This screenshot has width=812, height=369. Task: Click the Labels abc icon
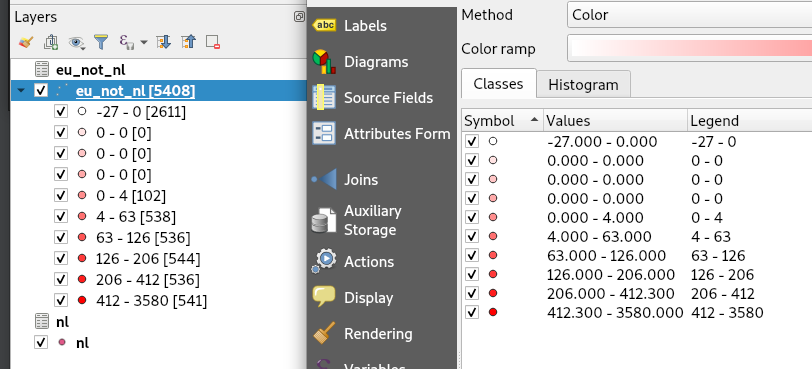pos(325,25)
